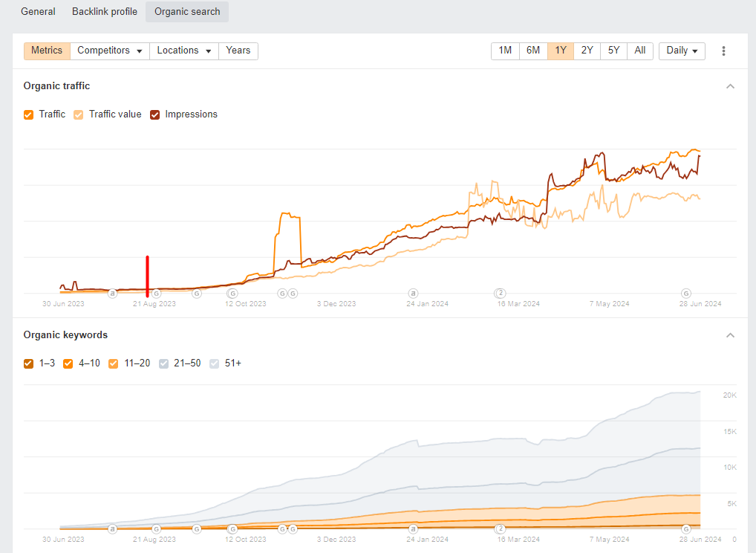This screenshot has width=756, height=553.
Task: Click the Google marker near 28 Jun 2024 on keywords chart
Action: click(686, 529)
